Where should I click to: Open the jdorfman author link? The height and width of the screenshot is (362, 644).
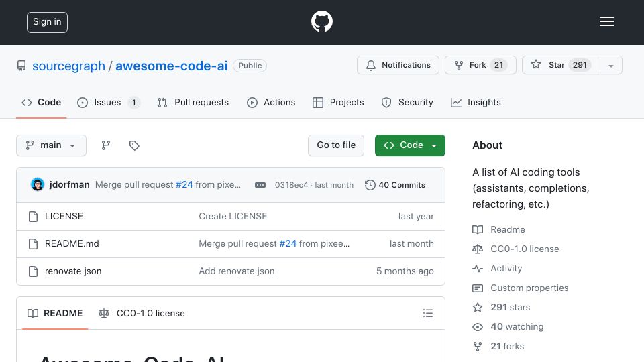(69, 185)
